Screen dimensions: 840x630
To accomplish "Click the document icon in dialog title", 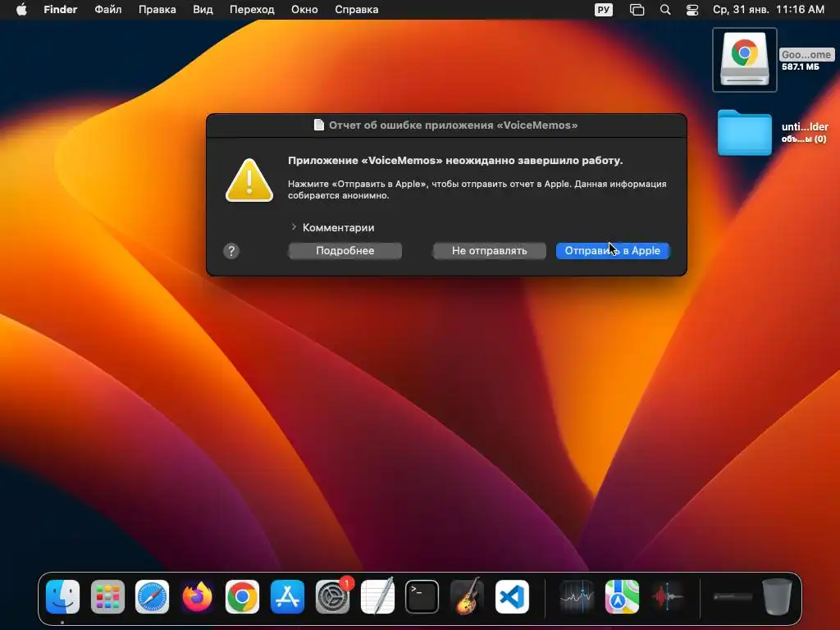I will 319,125.
